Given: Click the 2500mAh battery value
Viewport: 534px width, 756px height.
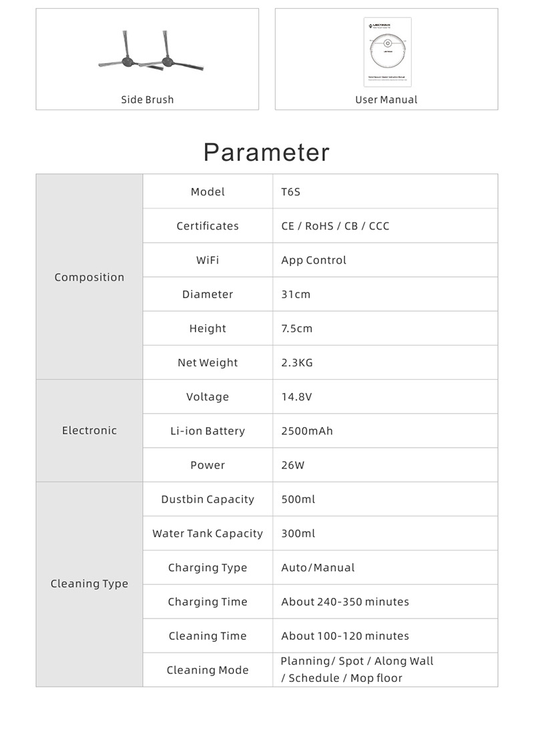Looking at the screenshot, I should (x=307, y=431).
